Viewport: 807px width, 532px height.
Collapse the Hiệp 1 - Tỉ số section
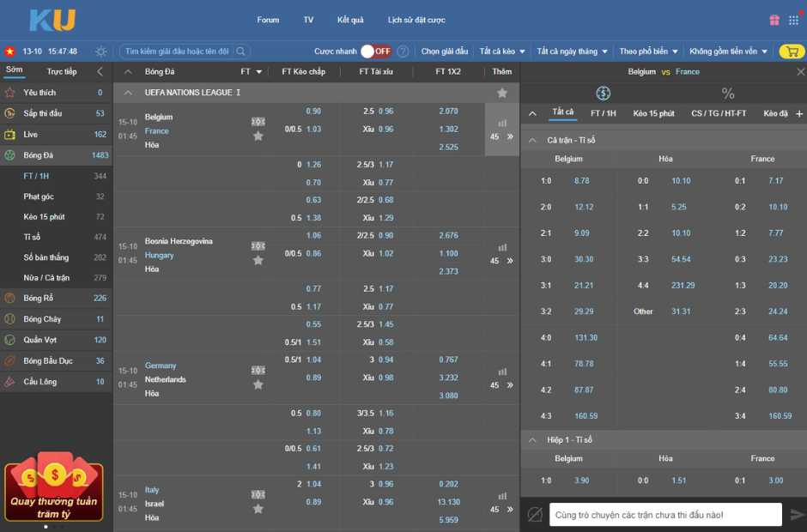tap(532, 440)
